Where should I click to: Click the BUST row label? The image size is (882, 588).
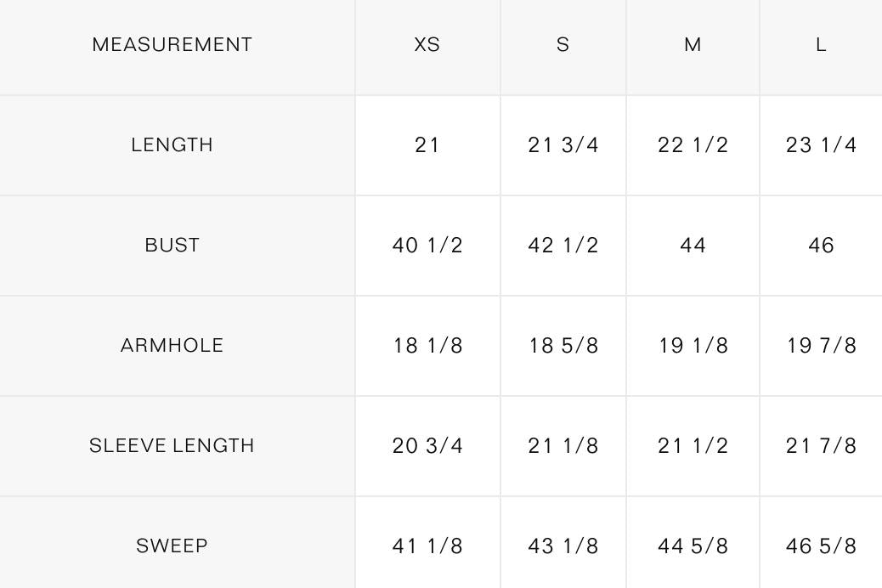pos(172,246)
